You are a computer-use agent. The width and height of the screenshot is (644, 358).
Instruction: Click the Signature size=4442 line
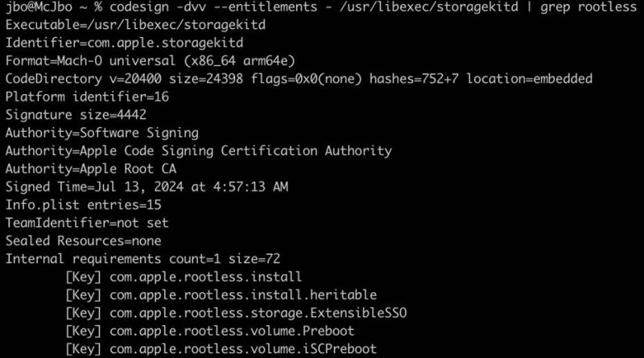[76, 114]
